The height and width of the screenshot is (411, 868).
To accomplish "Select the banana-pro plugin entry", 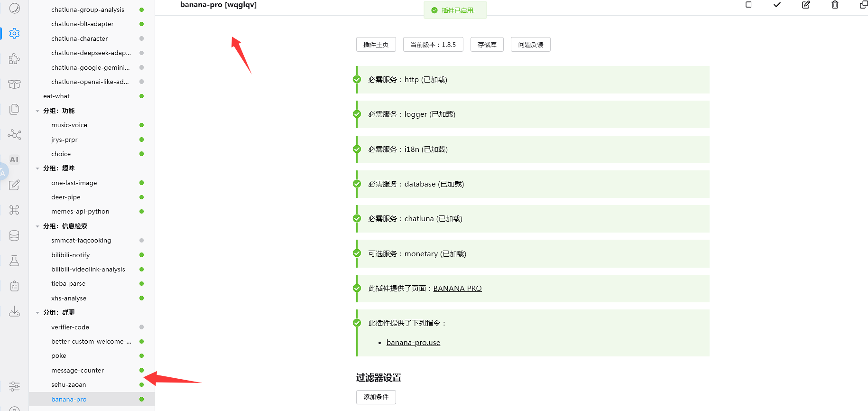I will pos(92,400).
